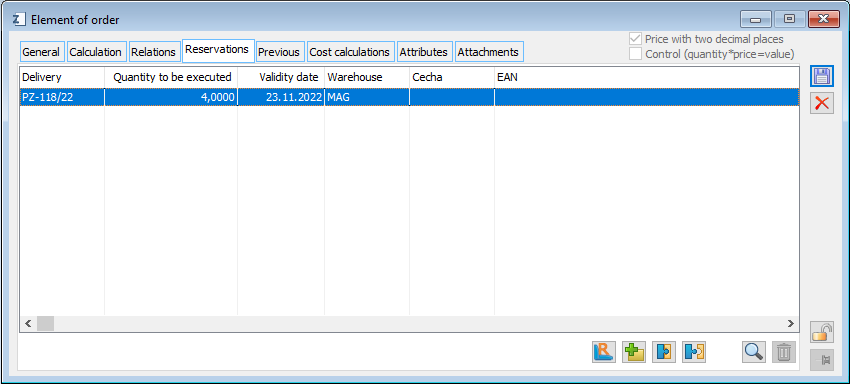
Task: Sort by Quantity to be executed header
Action: [171, 78]
